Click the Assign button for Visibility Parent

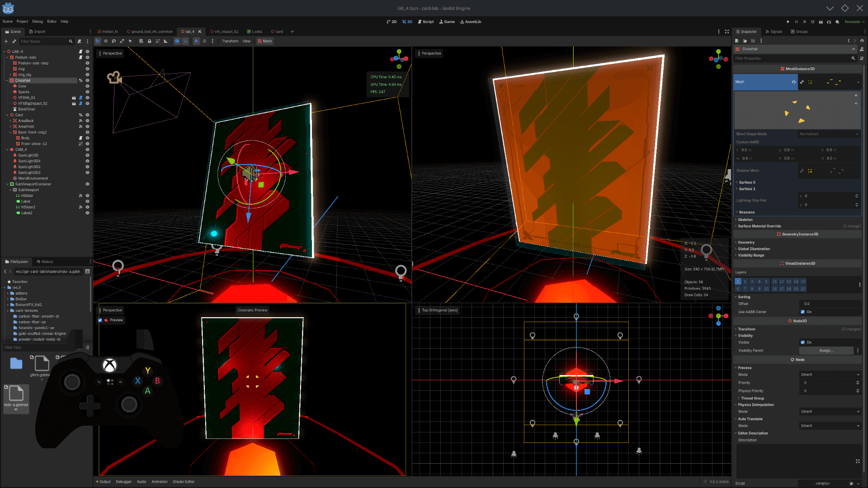pos(826,351)
